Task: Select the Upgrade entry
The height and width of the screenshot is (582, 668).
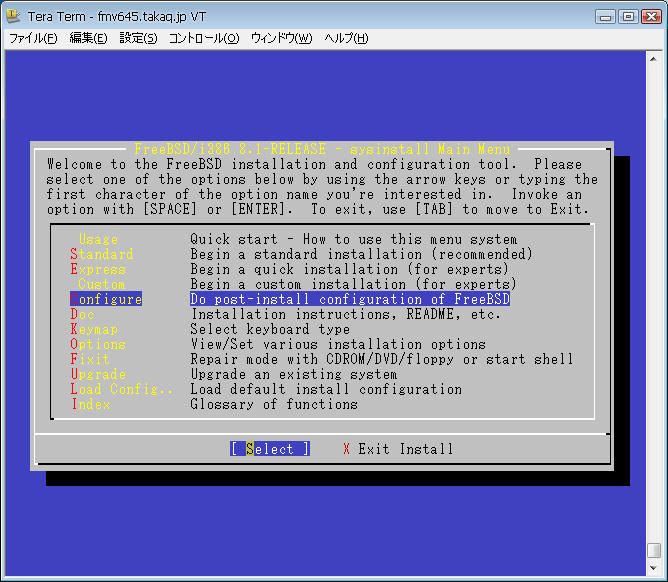Action: point(98,375)
